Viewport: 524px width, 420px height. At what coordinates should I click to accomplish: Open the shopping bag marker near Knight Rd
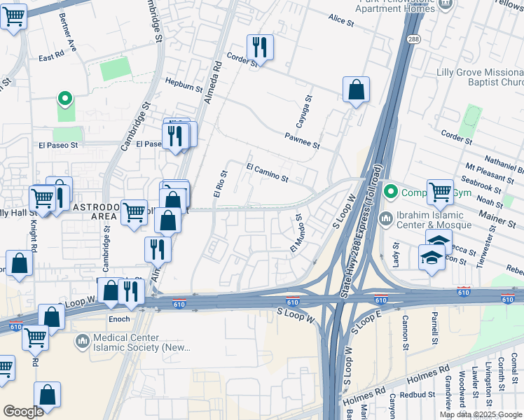19,263
